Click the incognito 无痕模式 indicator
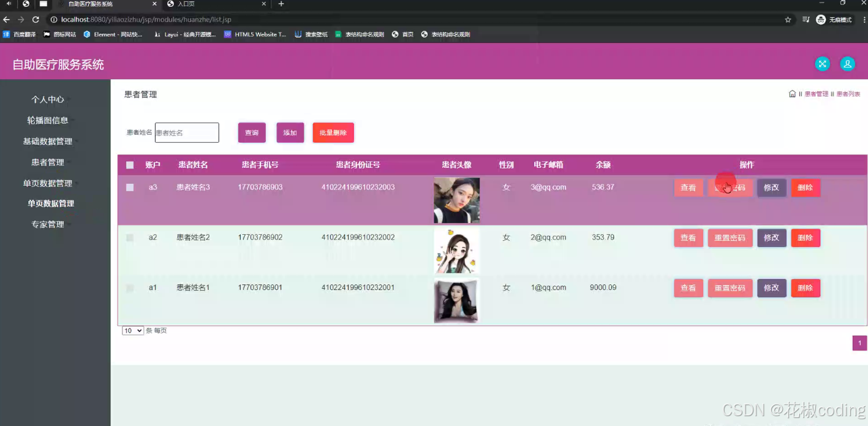The width and height of the screenshot is (868, 426). [x=834, y=20]
